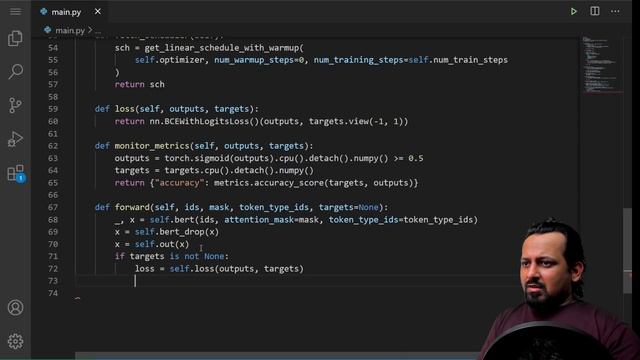The height and width of the screenshot is (360, 640).
Task: Expand the breadcrumb chevron after main.py
Action: coord(90,30)
